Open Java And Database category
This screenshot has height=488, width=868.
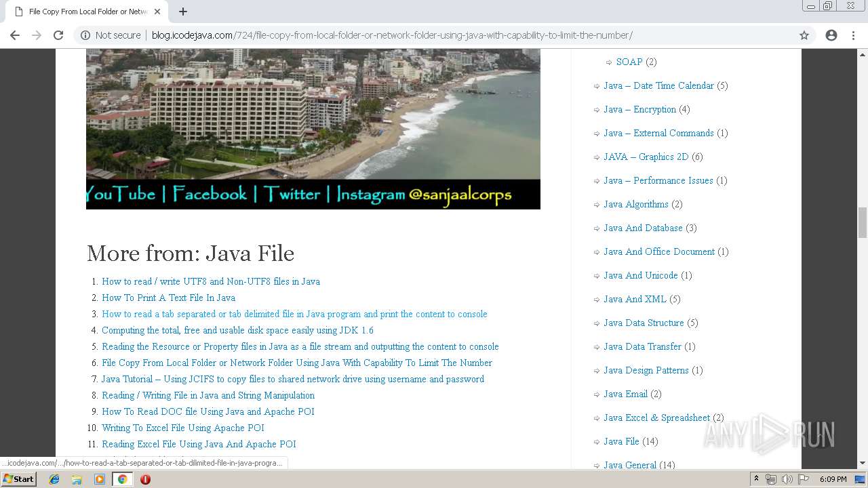click(x=644, y=228)
